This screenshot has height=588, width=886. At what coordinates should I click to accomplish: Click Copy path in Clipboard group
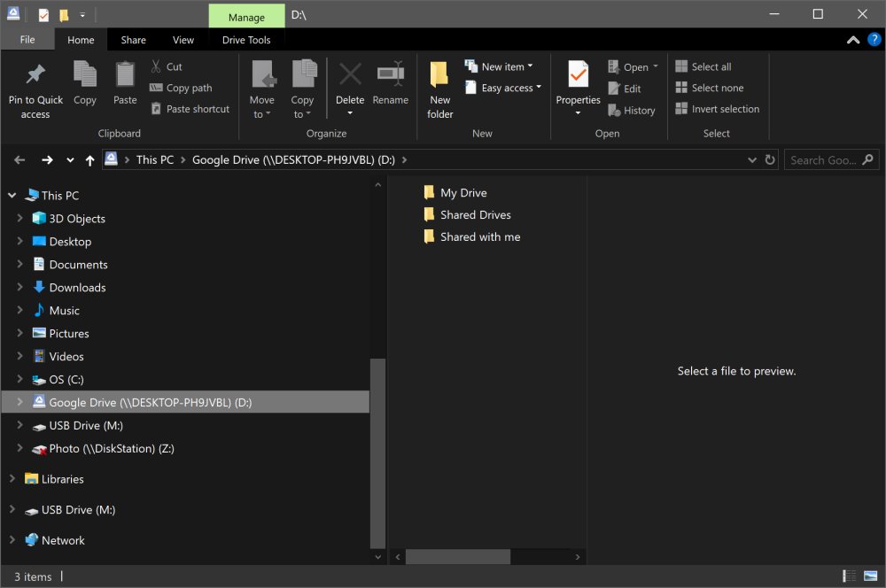pos(181,88)
